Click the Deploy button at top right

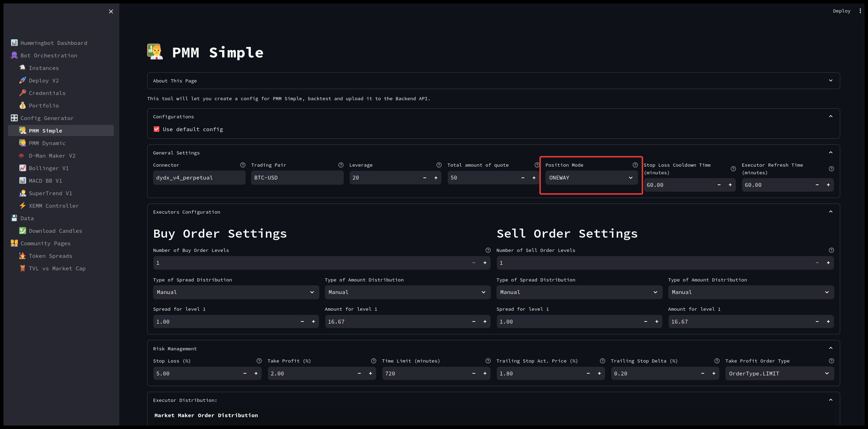click(841, 11)
